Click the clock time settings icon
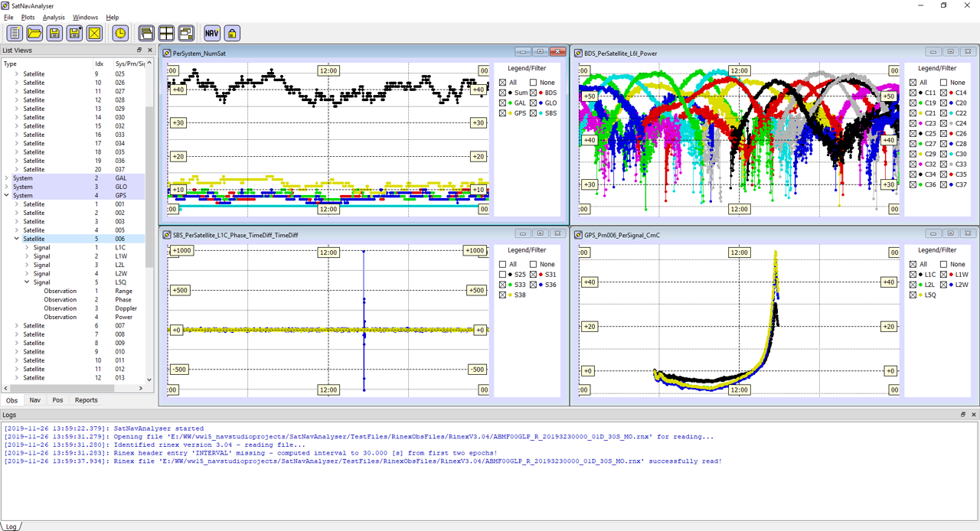The image size is (980, 531). tap(120, 33)
